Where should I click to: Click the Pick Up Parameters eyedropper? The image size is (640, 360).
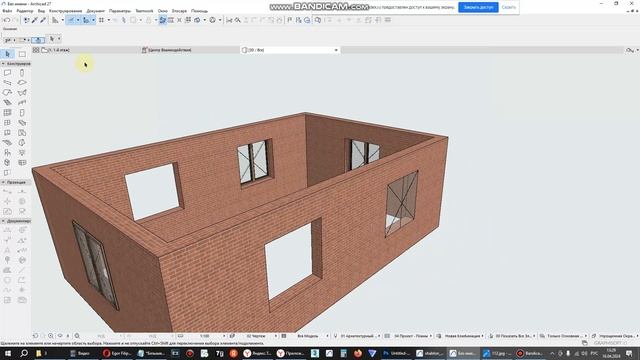coord(35,20)
